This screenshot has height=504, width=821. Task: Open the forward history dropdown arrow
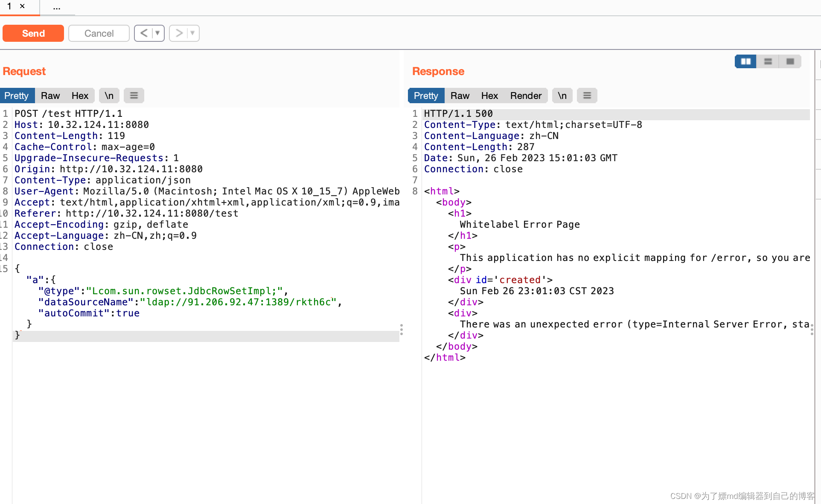pyautogui.click(x=193, y=33)
